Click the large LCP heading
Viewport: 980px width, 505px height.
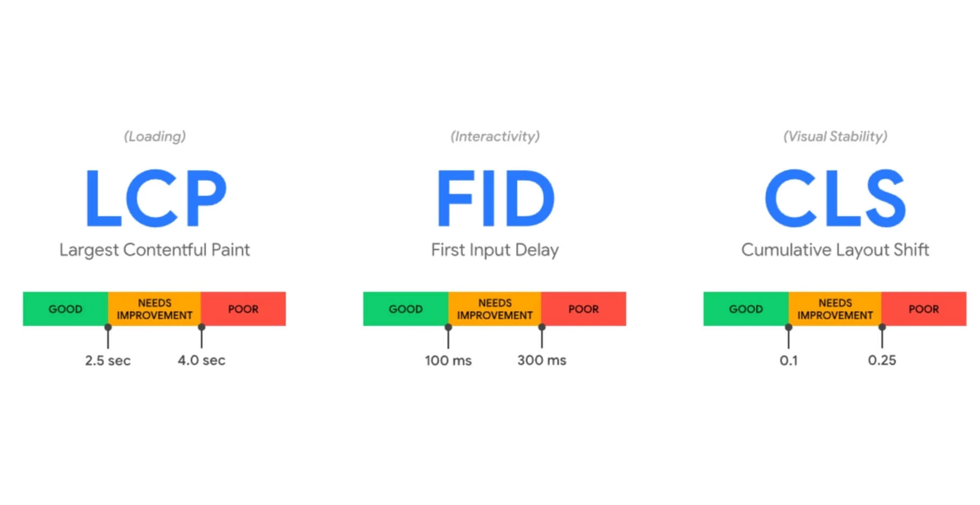(156, 198)
